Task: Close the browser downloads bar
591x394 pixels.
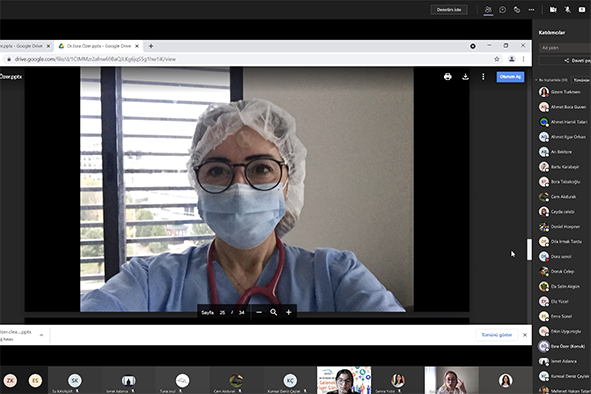Action: 525,335
